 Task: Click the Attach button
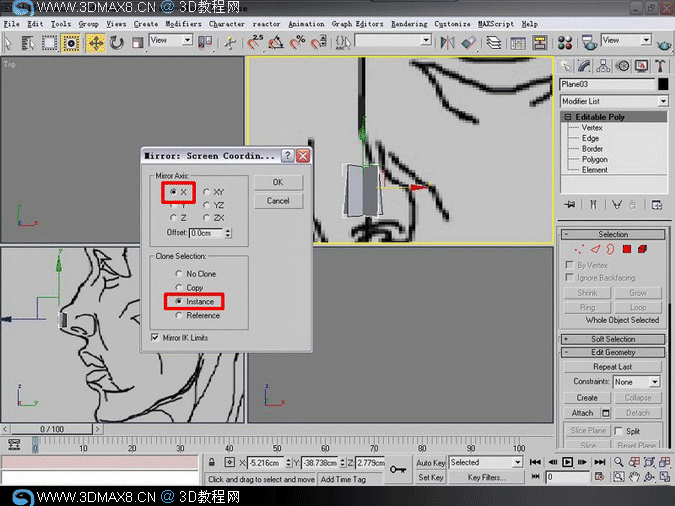[x=582, y=413]
